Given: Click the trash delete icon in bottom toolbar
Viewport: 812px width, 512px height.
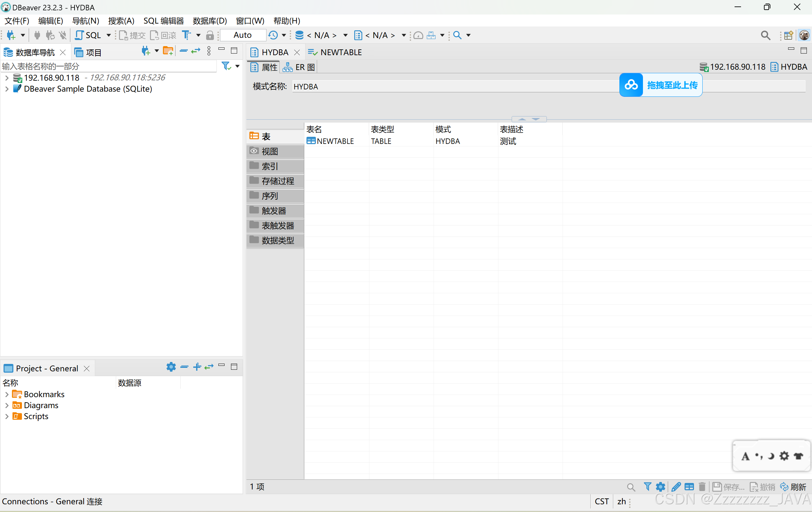Looking at the screenshot, I should point(702,487).
